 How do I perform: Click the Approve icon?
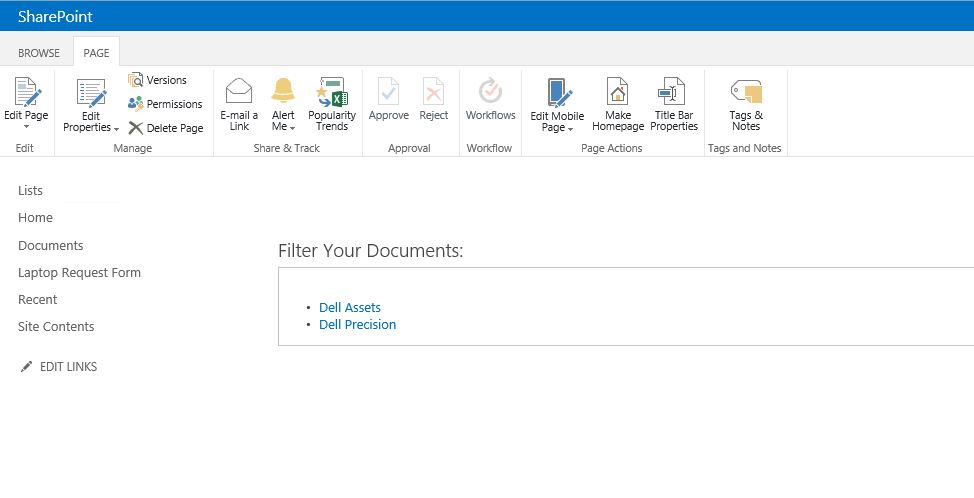[388, 92]
